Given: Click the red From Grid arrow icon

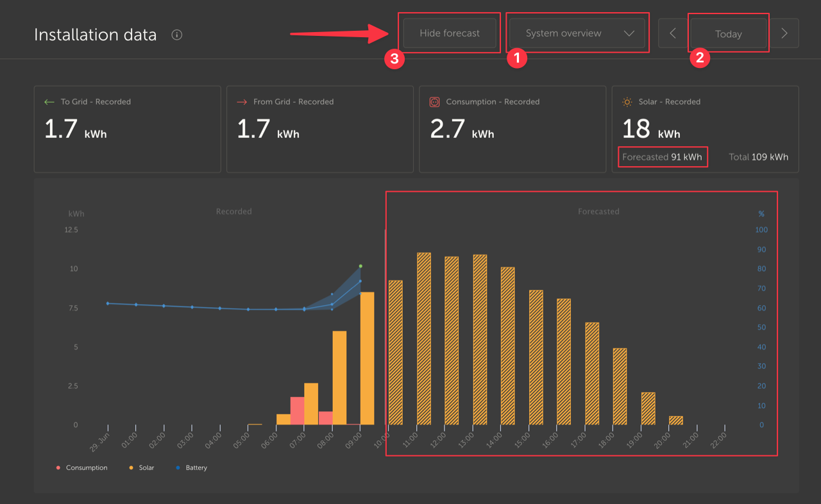Looking at the screenshot, I should tap(242, 102).
